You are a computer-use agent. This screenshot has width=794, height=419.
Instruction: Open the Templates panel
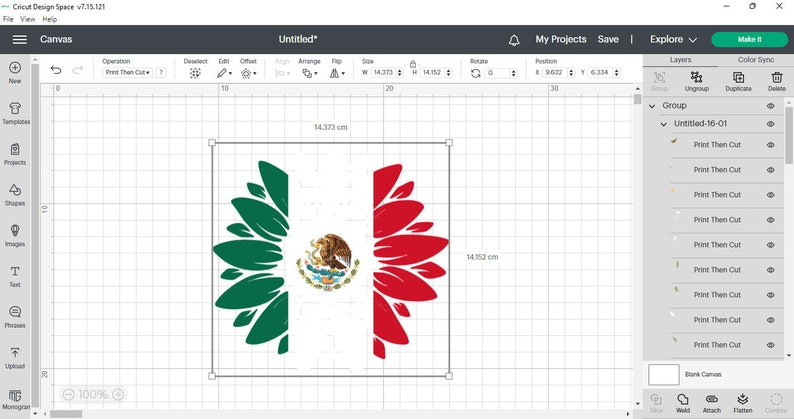click(x=15, y=112)
